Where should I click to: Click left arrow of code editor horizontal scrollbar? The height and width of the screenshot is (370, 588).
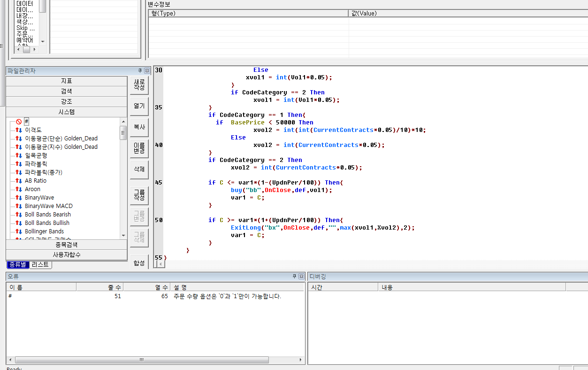pos(161,264)
